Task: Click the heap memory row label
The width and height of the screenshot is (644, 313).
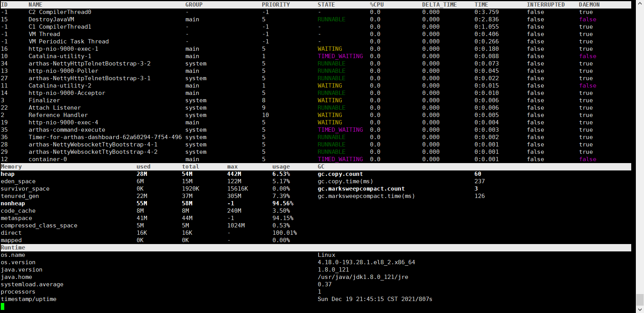Action: click(8, 174)
